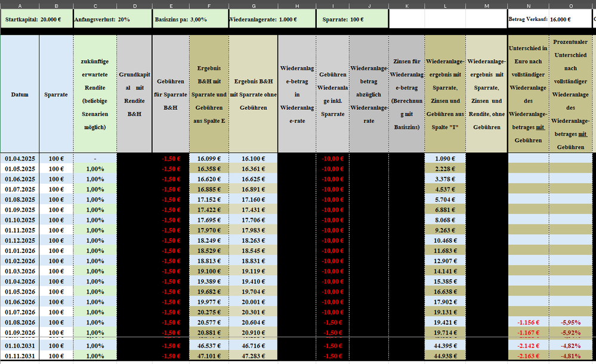Click date cell 01.04.2025
The image size is (596, 364).
tap(20, 159)
